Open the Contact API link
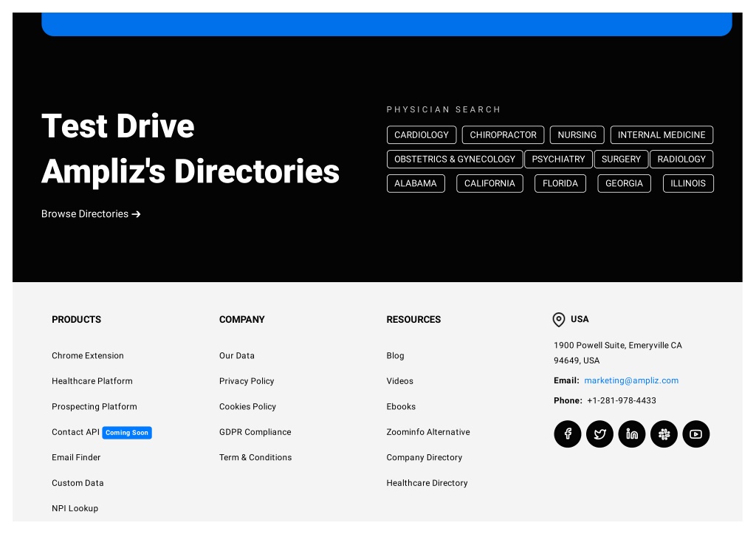The width and height of the screenshot is (756, 534). point(76,432)
